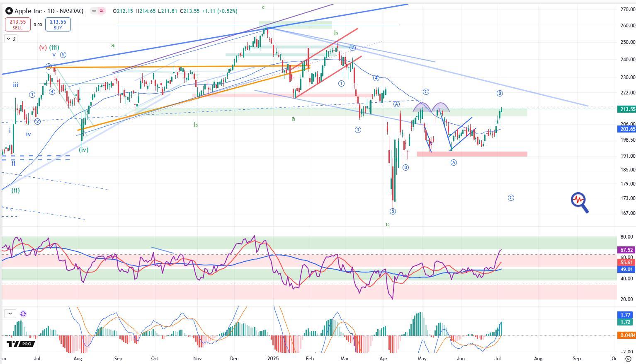Select the green c label below April low

tap(387, 224)
